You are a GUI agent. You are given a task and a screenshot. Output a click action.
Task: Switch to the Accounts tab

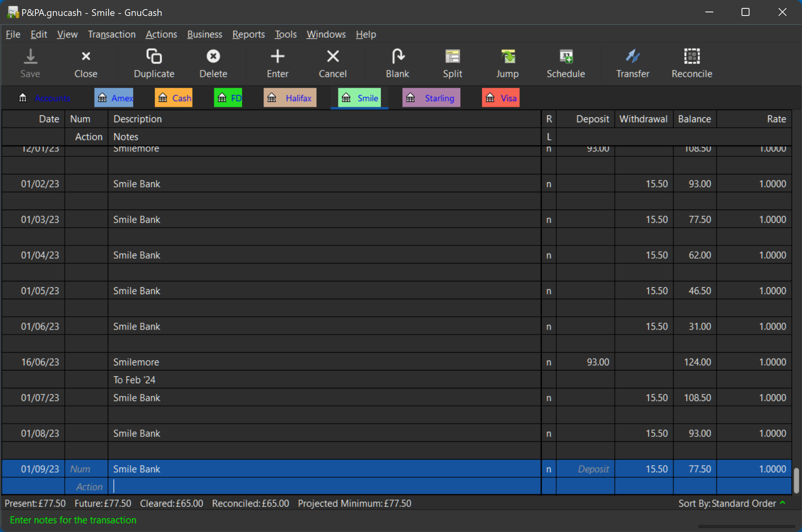coord(45,98)
